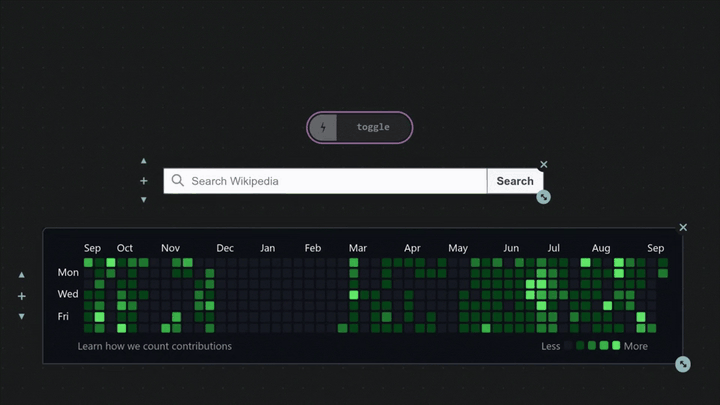The image size is (720, 405).
Task: Click the Apr month label
Action: (x=412, y=248)
